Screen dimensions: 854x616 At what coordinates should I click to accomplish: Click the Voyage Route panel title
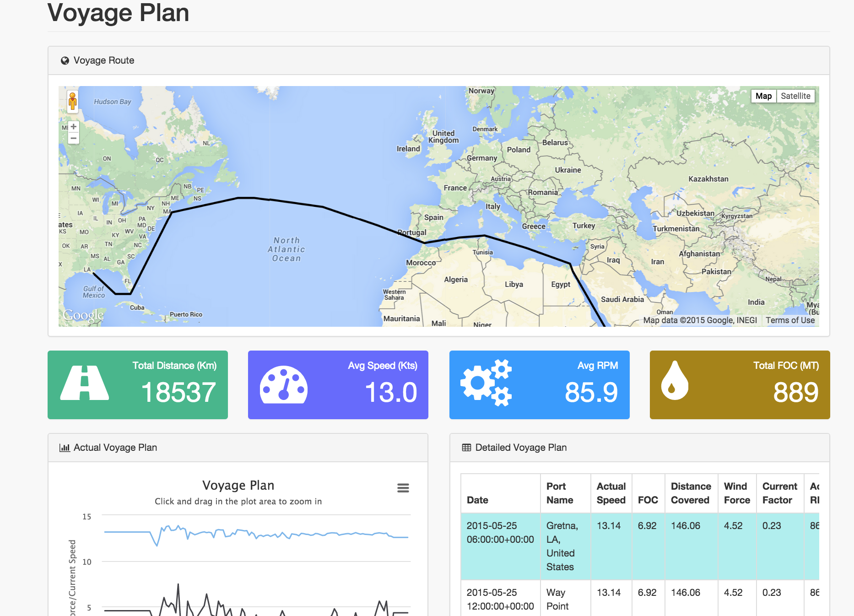tap(104, 60)
